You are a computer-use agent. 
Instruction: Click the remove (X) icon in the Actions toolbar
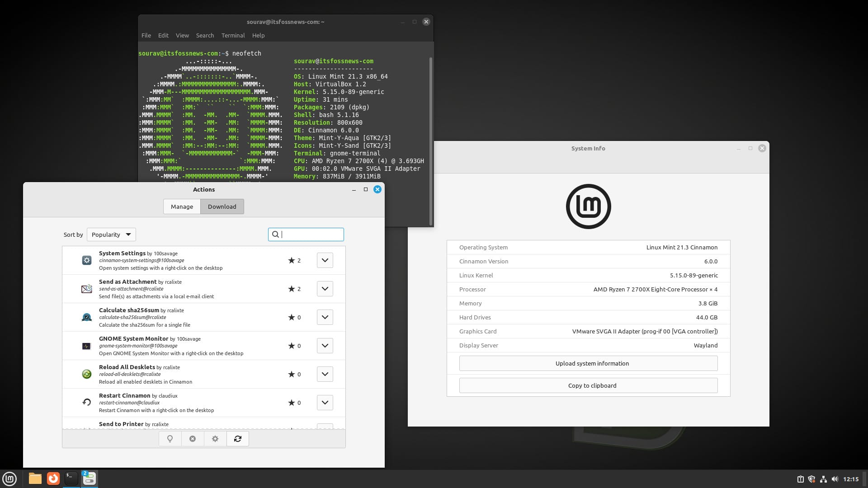(x=193, y=438)
